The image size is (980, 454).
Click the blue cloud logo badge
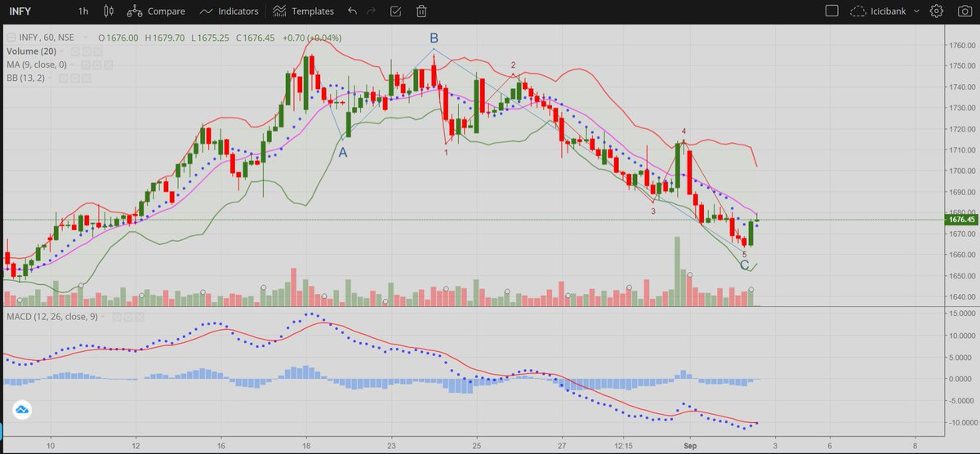[x=21, y=409]
